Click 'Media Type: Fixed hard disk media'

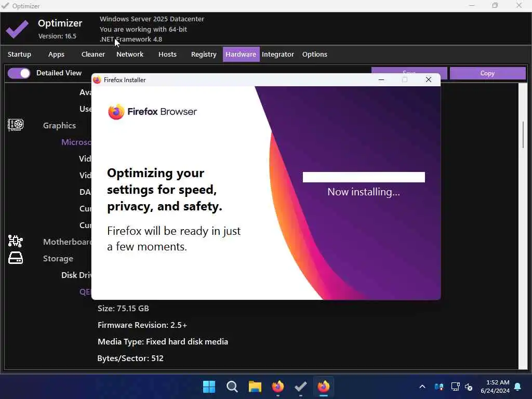point(163,342)
